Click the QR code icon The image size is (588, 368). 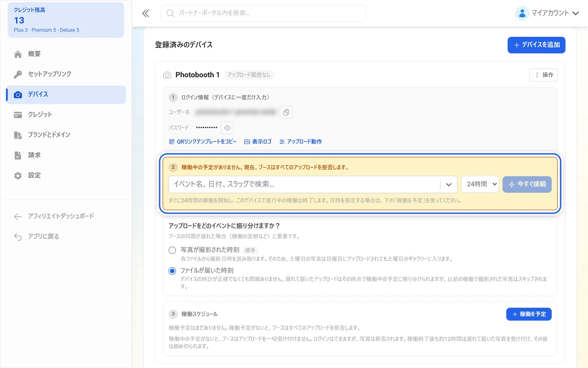172,142
